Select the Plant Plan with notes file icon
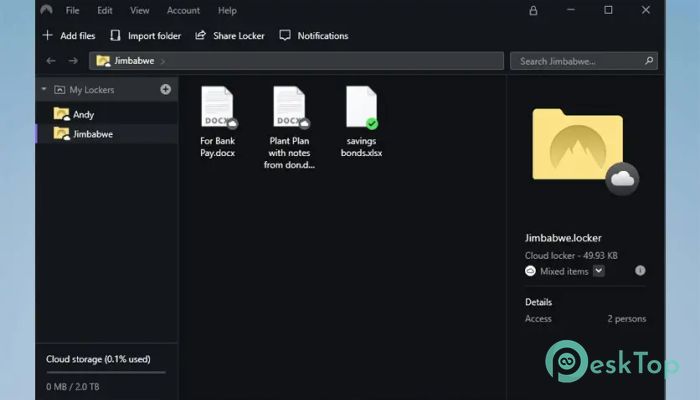The image size is (700, 400). 289,106
